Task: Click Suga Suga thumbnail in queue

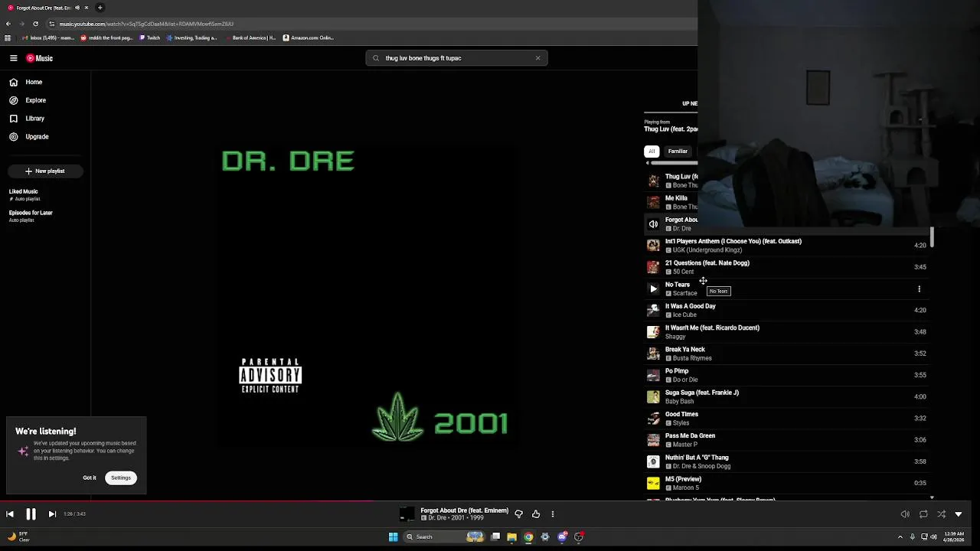Action: [x=653, y=396]
